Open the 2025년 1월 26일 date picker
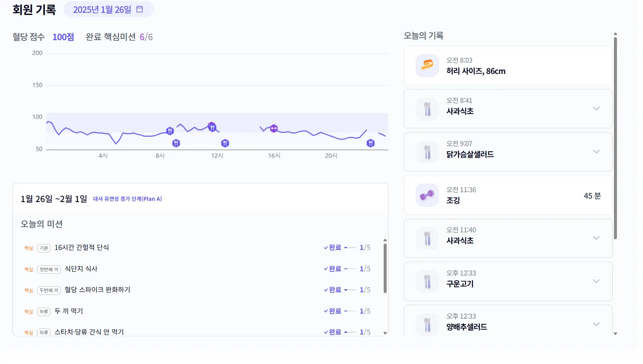The image size is (643, 364). tap(109, 9)
